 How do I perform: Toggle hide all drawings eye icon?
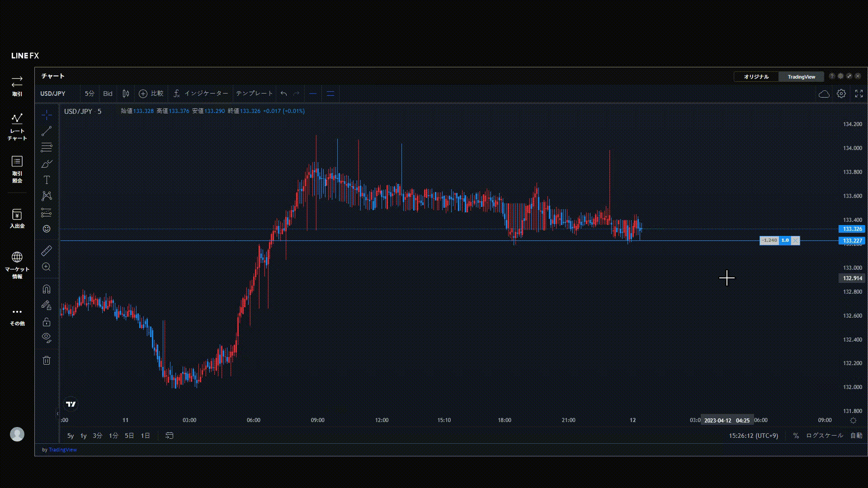(47, 338)
